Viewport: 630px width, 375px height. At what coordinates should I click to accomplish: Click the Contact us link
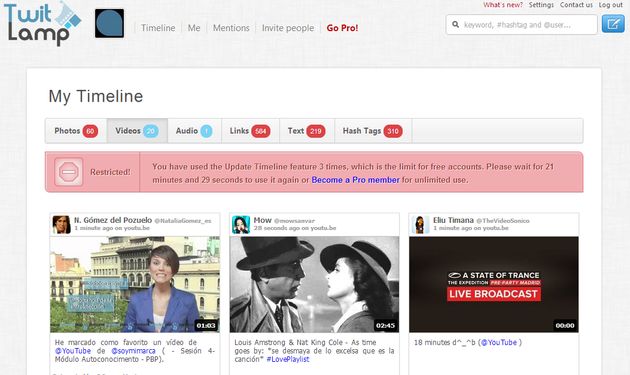click(576, 5)
